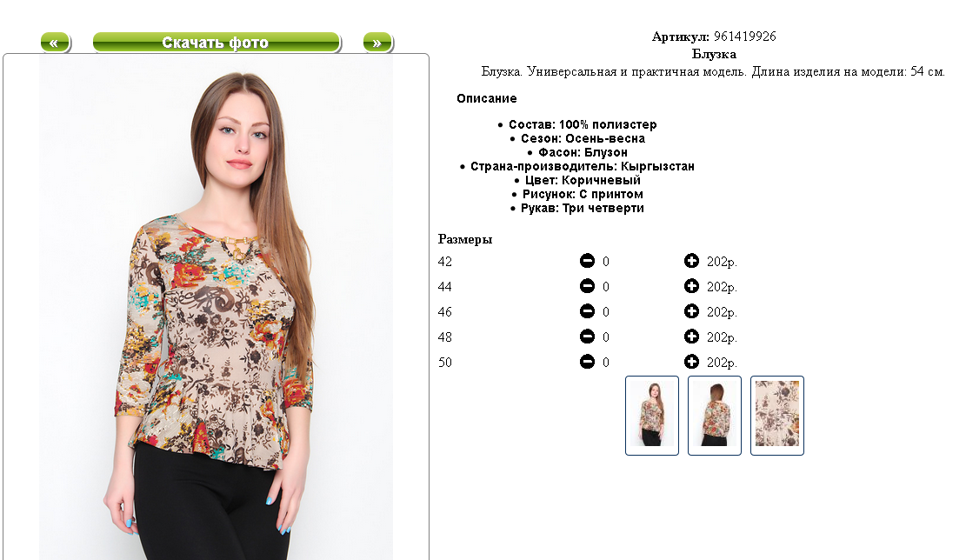Add one item of size 46

pos(691,311)
